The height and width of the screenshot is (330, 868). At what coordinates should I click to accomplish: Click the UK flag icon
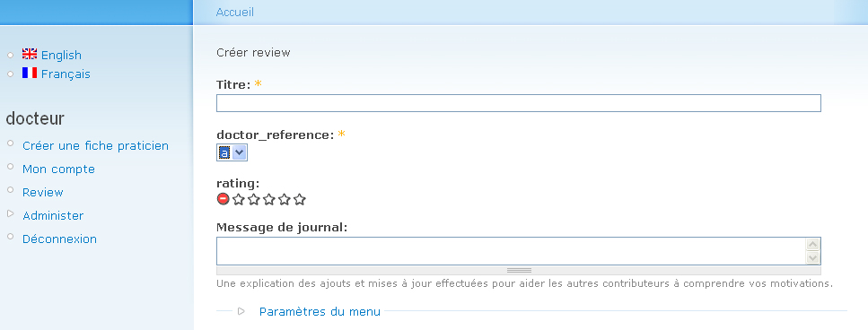[x=30, y=54]
